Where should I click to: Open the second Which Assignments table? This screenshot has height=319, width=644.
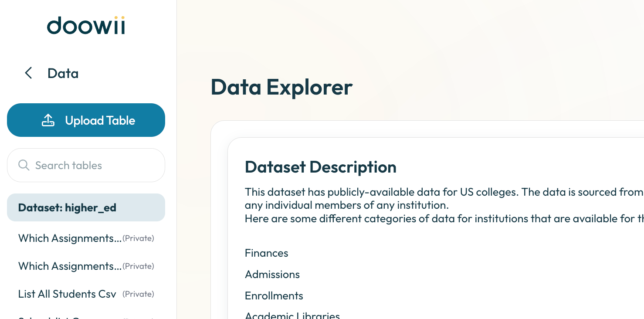70,266
